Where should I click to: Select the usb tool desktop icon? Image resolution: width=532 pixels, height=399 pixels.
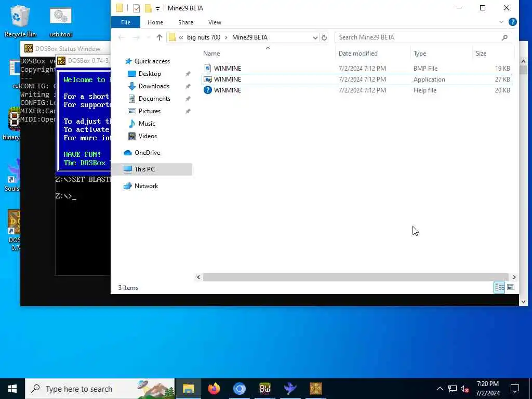tap(61, 22)
